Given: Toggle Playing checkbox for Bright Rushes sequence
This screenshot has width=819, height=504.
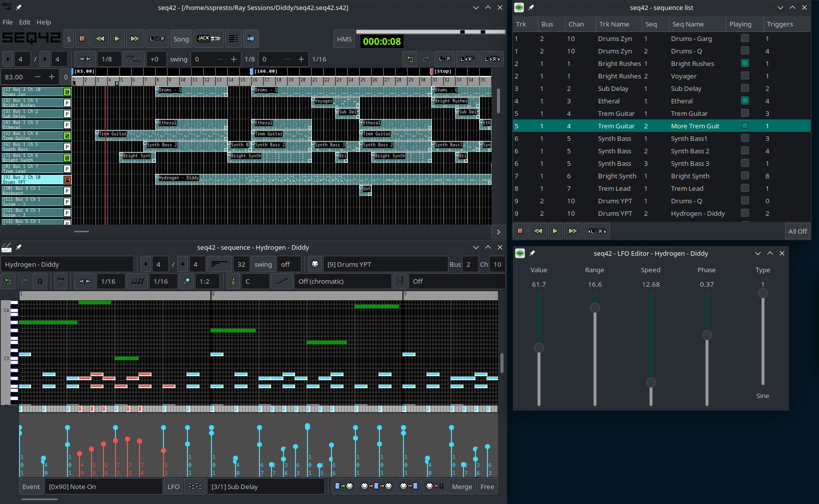Looking at the screenshot, I should 744,63.
